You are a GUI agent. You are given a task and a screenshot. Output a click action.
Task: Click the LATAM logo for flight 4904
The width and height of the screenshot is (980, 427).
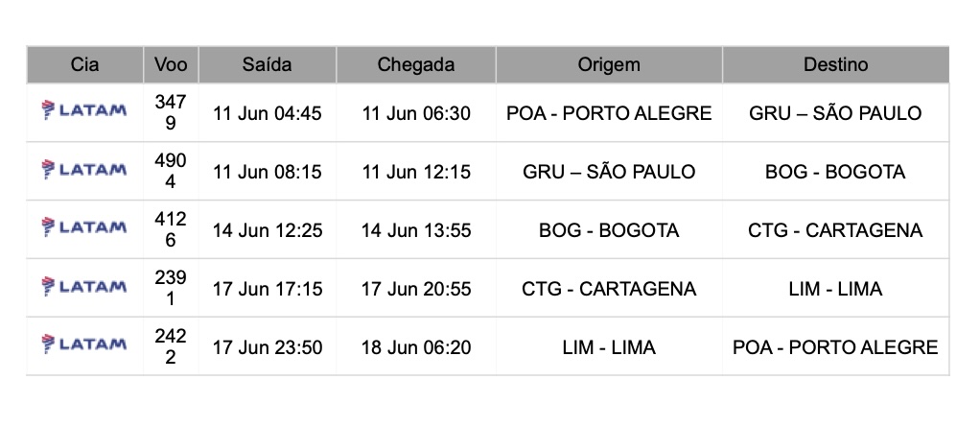click(84, 170)
